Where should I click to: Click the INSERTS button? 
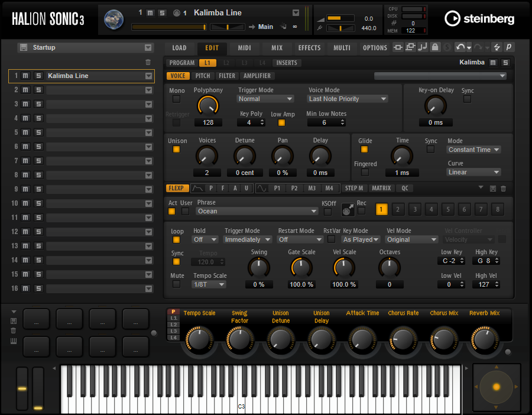click(287, 63)
